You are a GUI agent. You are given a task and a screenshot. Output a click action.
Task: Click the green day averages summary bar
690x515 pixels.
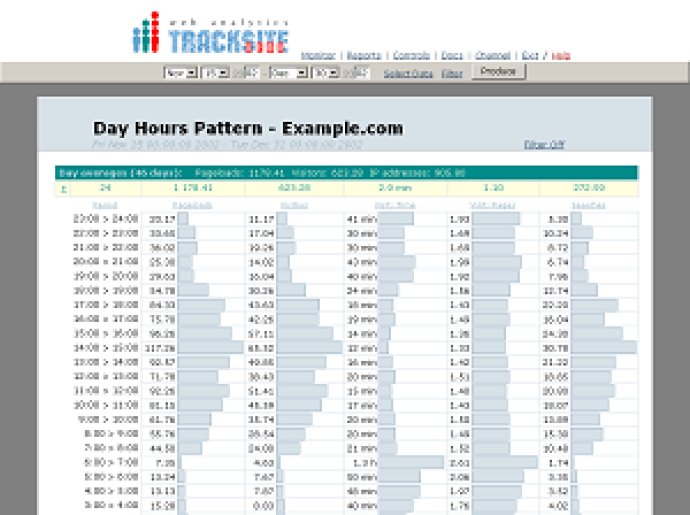(346, 173)
